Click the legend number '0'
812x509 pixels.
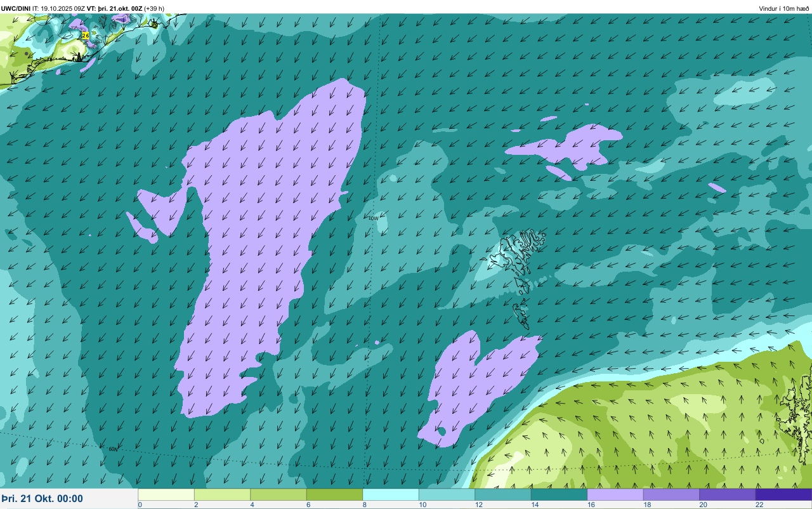point(140,505)
